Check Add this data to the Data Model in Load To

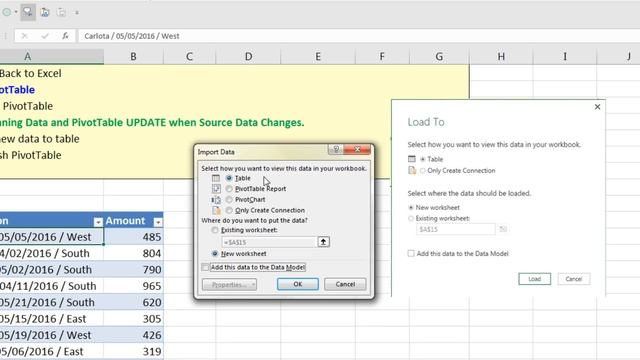411,253
